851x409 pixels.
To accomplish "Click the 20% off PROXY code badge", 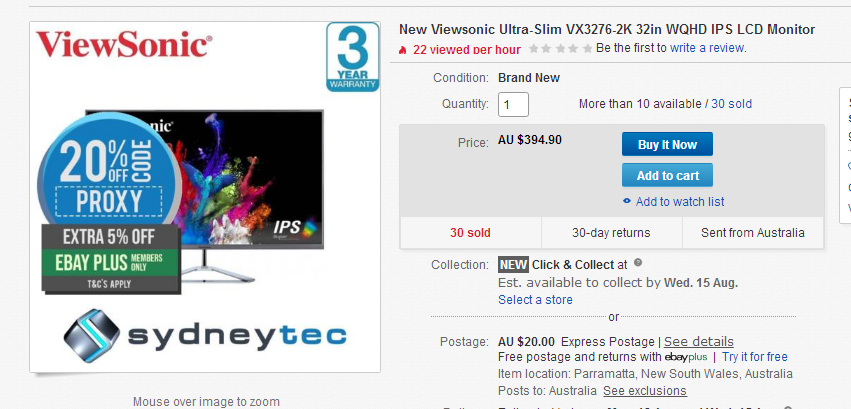I will click(109, 169).
